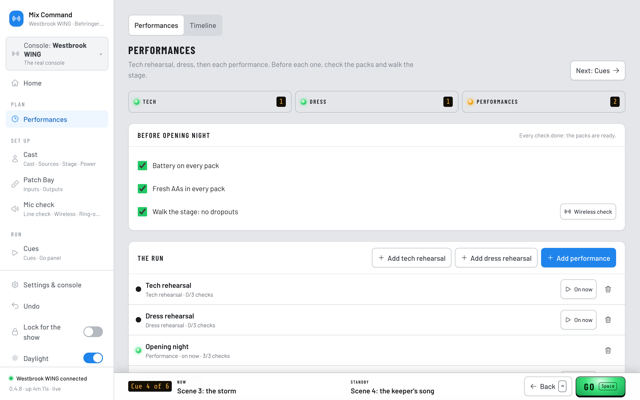Viewport: 640px width, 400px height.
Task: Click the DRESS count badge
Action: coord(448,102)
